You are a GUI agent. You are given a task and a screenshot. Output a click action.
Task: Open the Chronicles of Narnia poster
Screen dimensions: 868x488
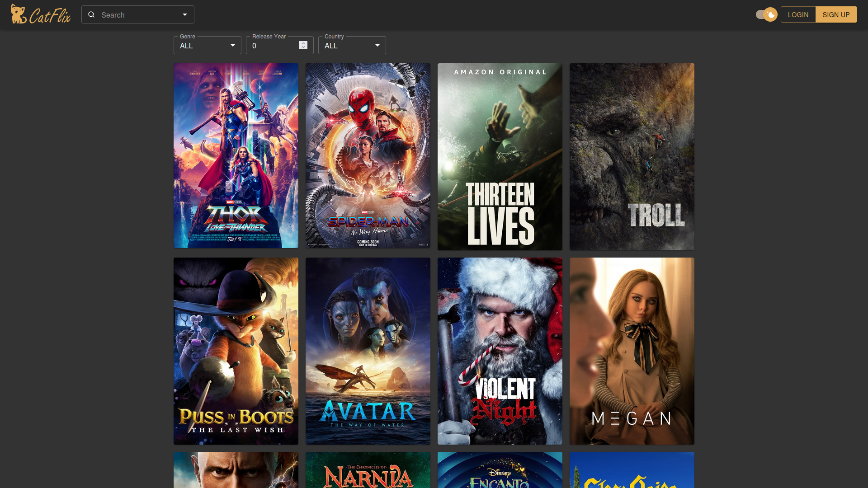[x=368, y=470]
